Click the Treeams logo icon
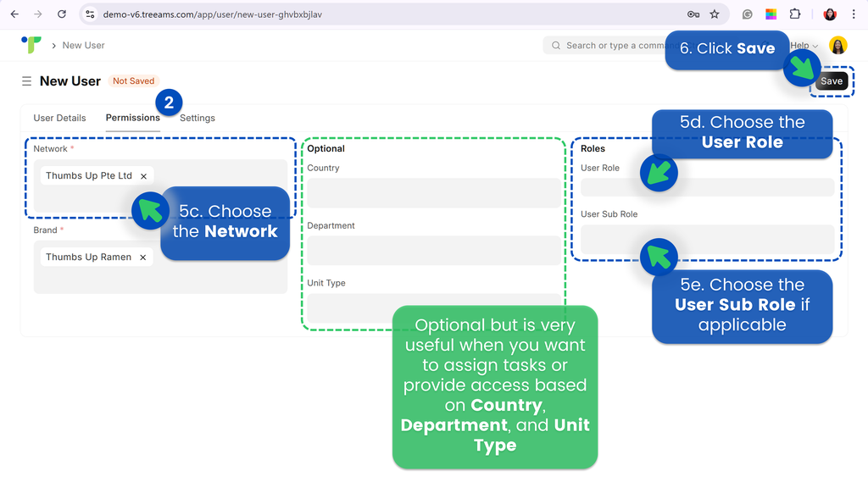This screenshot has height=482, width=868. pos(31,45)
